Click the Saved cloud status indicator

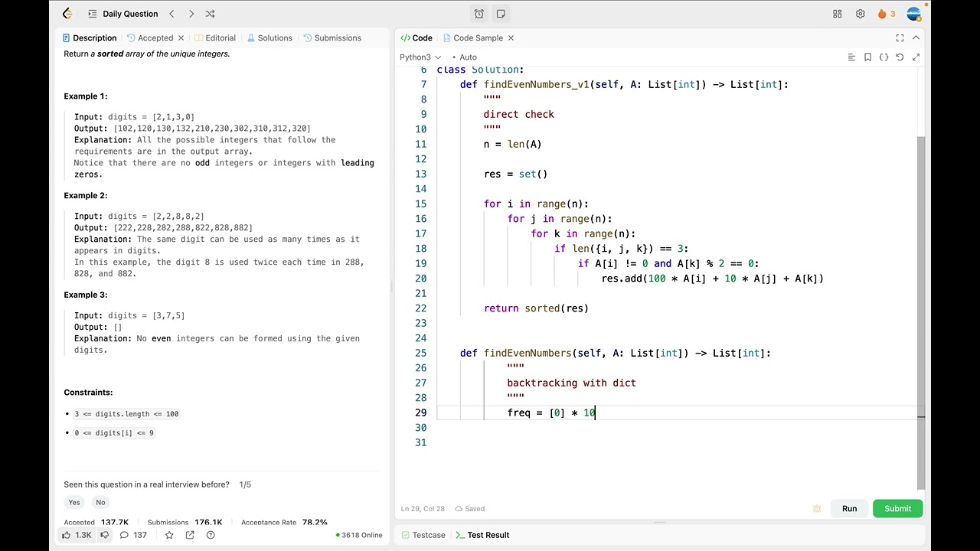point(469,509)
